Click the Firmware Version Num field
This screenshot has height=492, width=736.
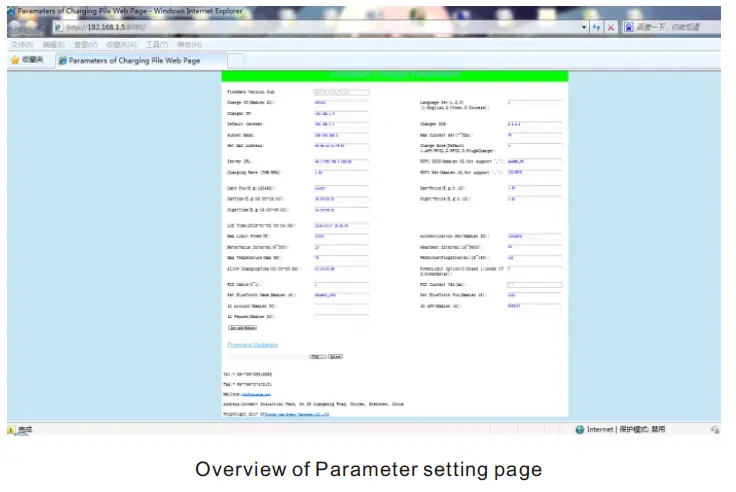tap(341, 92)
